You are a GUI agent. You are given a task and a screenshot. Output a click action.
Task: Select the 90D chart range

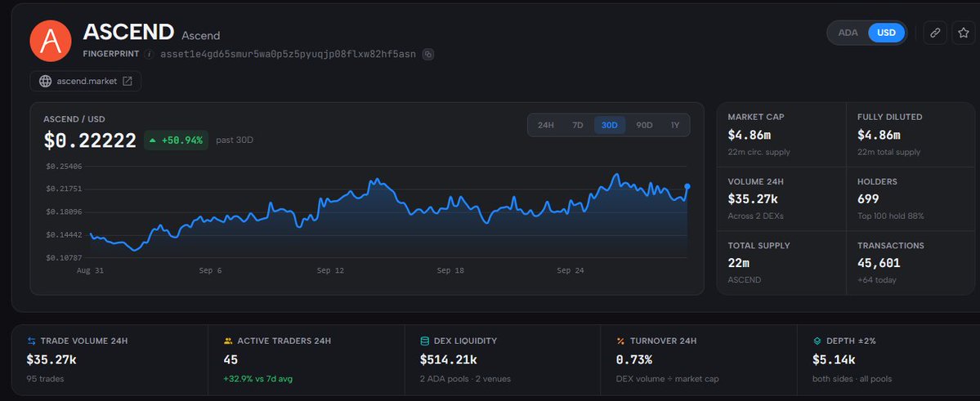(644, 125)
